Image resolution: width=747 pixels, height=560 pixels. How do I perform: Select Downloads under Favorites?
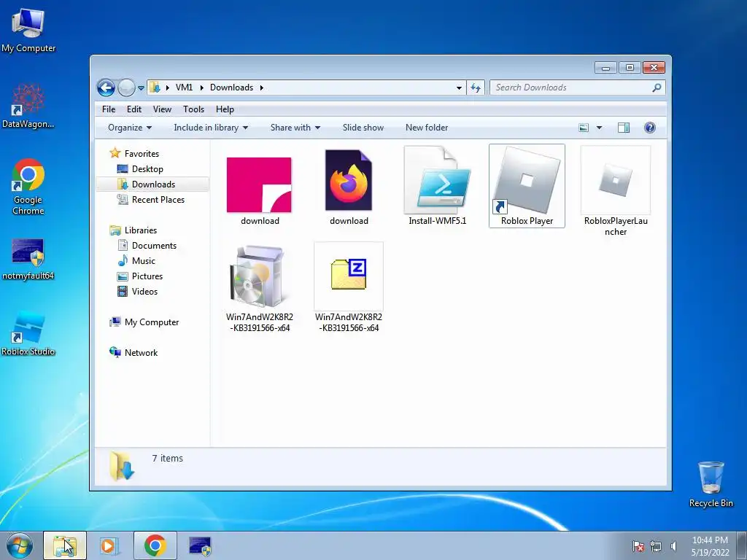click(152, 184)
